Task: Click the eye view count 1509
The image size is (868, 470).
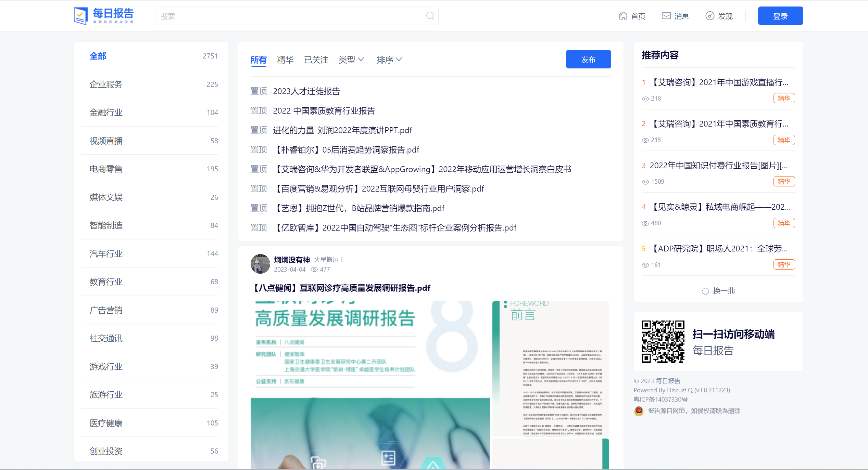Action: tap(653, 182)
